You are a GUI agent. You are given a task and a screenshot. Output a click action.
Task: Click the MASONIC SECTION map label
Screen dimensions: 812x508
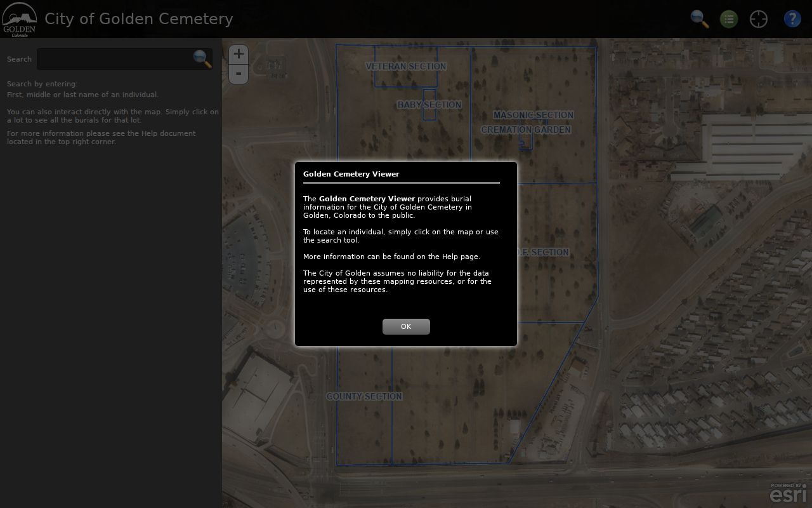pos(534,115)
